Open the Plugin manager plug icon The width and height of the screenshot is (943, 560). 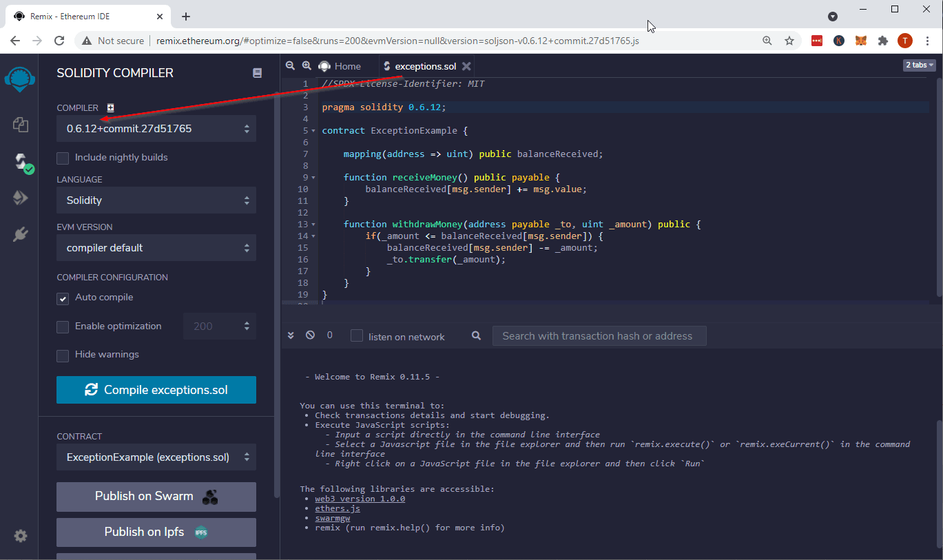[20, 235]
